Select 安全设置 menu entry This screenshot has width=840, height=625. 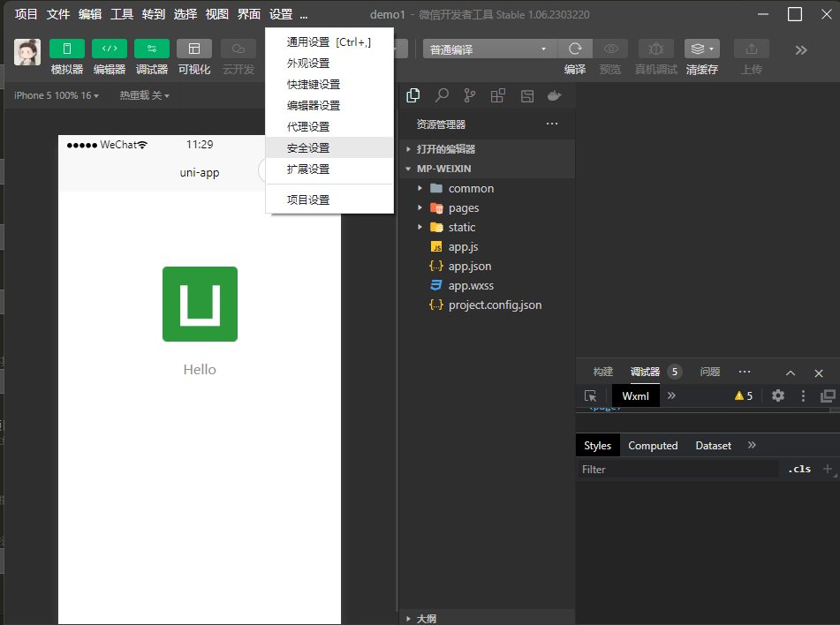(x=329, y=147)
